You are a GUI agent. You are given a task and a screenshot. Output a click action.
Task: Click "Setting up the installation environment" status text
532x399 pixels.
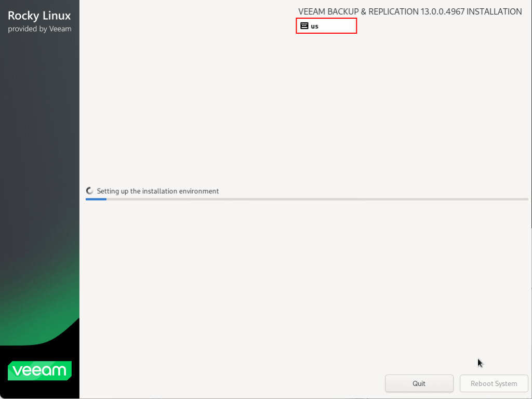tap(158, 191)
